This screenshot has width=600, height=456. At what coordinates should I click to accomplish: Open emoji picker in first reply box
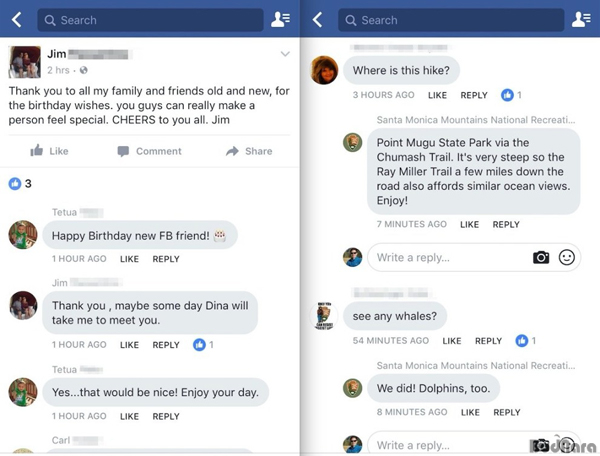point(566,257)
